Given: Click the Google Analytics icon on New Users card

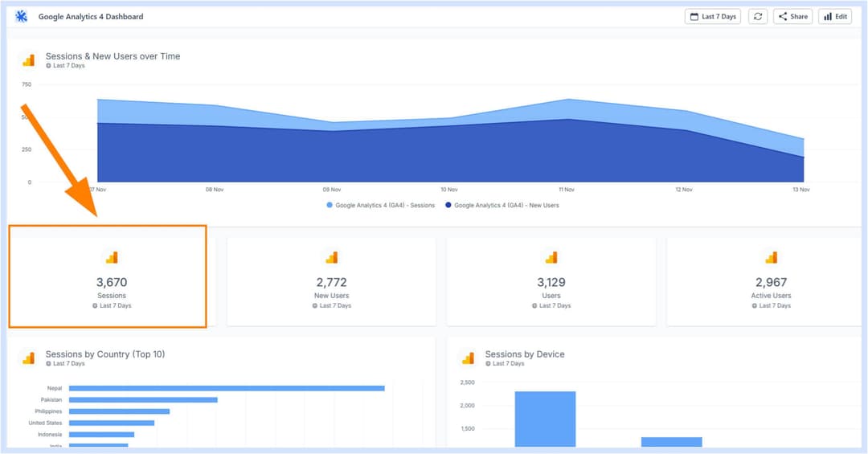Looking at the screenshot, I should pyautogui.click(x=332, y=257).
